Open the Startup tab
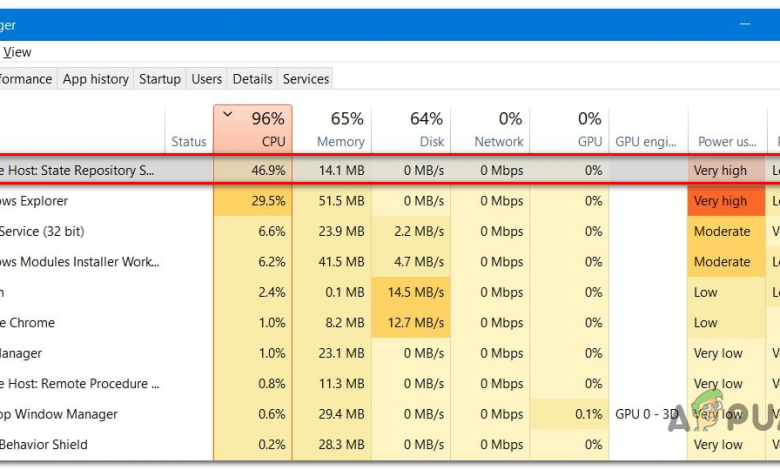780x470 pixels. (x=160, y=79)
